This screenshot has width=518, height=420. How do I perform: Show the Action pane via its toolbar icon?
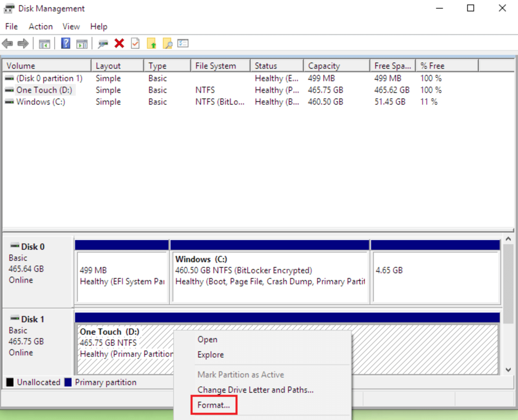[x=82, y=43]
